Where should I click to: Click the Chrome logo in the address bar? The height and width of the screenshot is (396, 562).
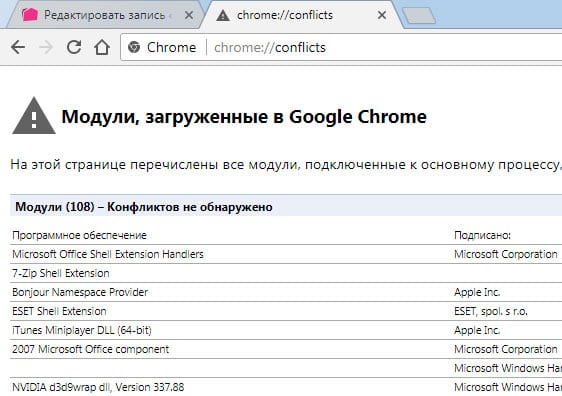pos(134,47)
